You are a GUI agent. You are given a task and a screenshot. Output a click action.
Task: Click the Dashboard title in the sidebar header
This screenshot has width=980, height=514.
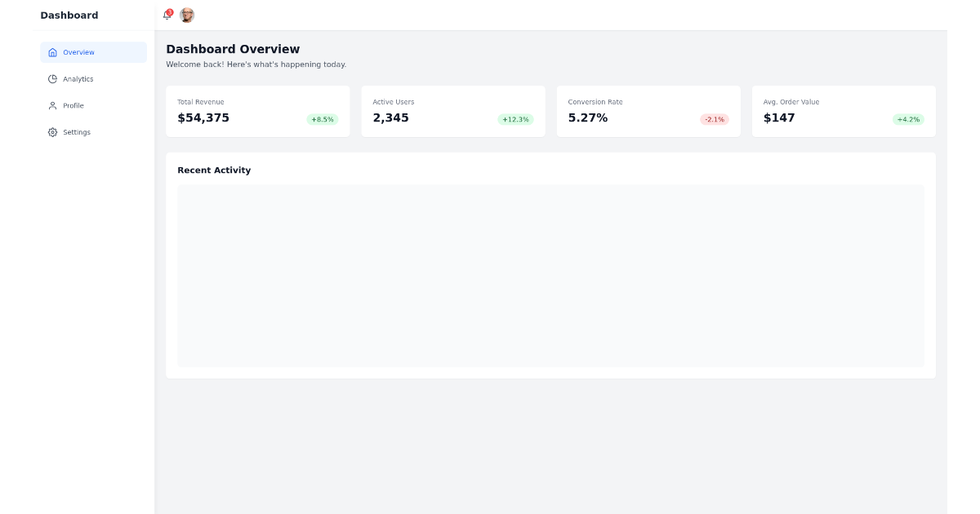[69, 15]
